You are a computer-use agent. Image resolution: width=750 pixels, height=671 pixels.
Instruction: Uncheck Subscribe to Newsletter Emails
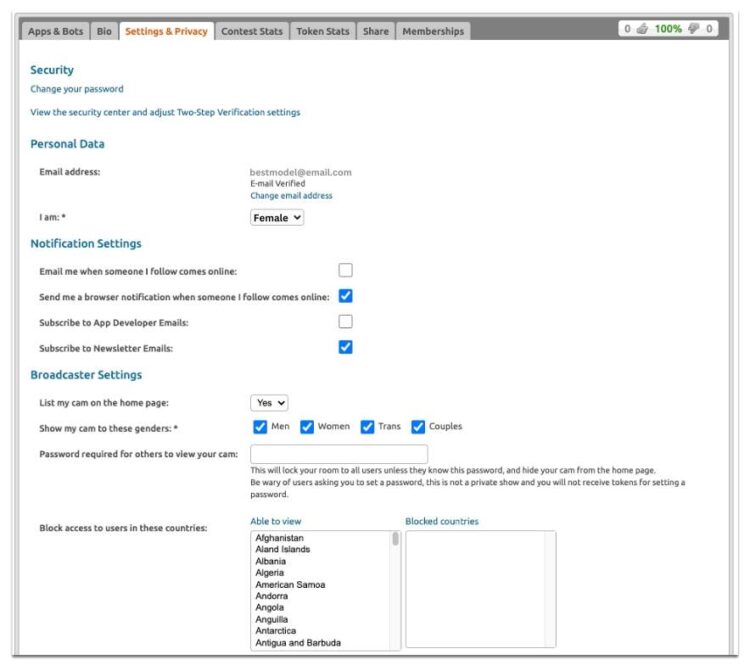(345, 347)
